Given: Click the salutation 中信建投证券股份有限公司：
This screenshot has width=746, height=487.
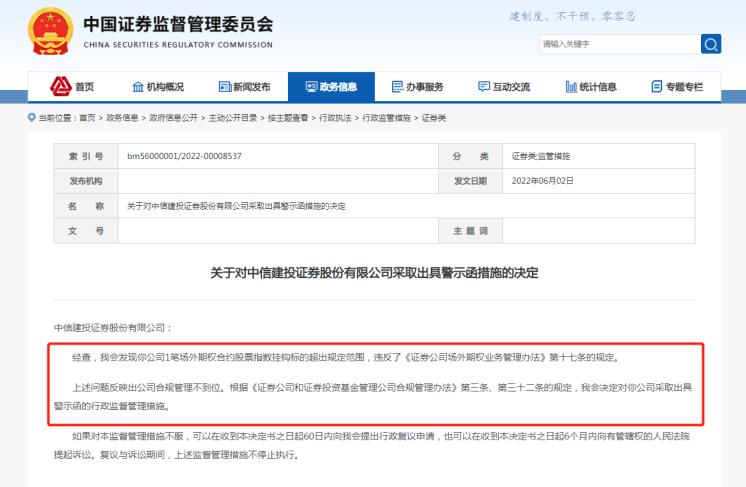Looking at the screenshot, I should click(x=113, y=328).
